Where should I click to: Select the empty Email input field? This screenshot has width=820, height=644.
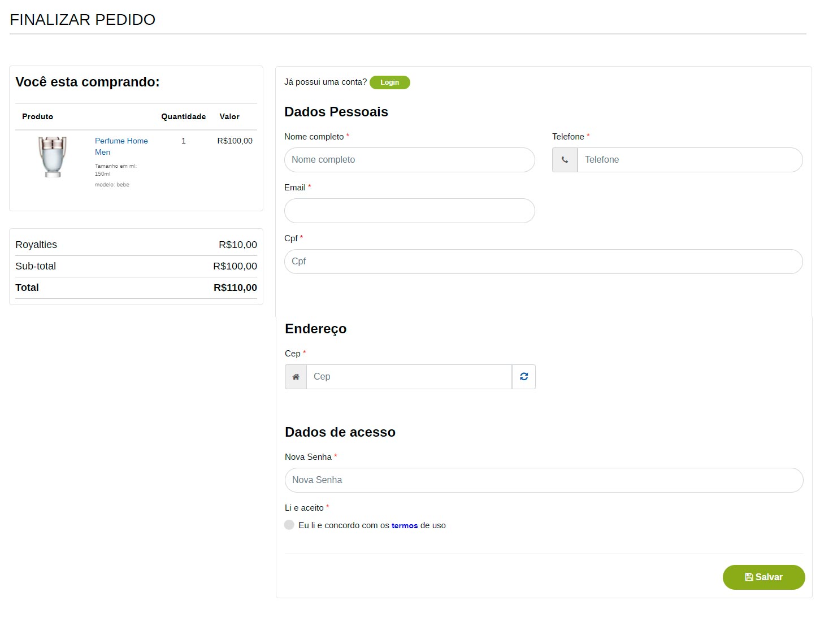click(x=409, y=211)
